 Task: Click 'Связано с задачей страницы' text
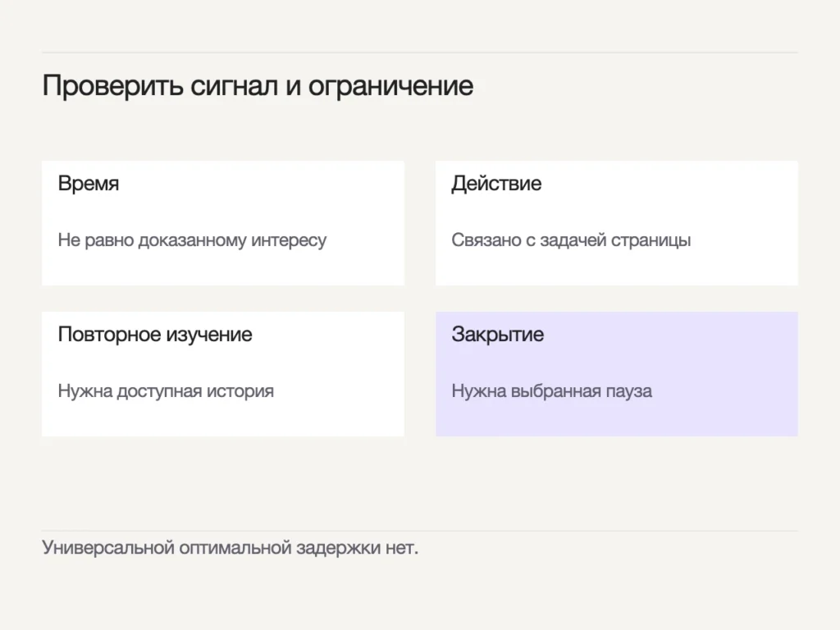571,240
